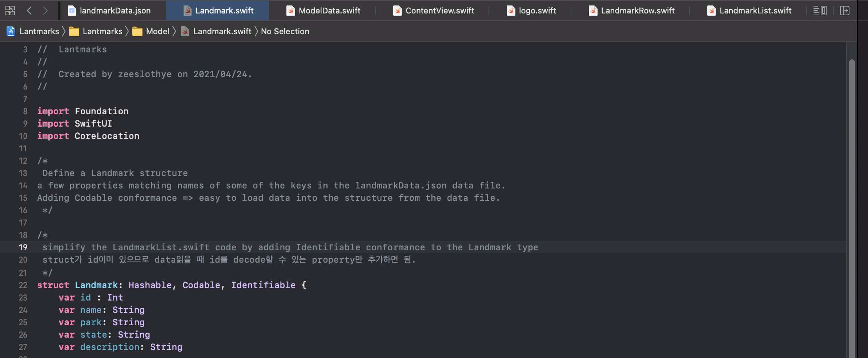
Task: Click line number 19 in the gutter
Action: coord(23,247)
